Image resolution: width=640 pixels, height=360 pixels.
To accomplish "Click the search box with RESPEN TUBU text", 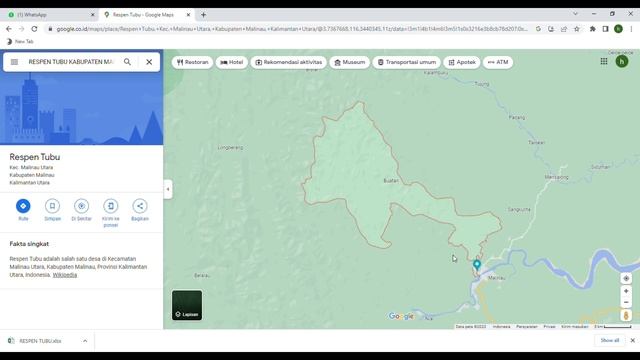I will pyautogui.click(x=71, y=62).
